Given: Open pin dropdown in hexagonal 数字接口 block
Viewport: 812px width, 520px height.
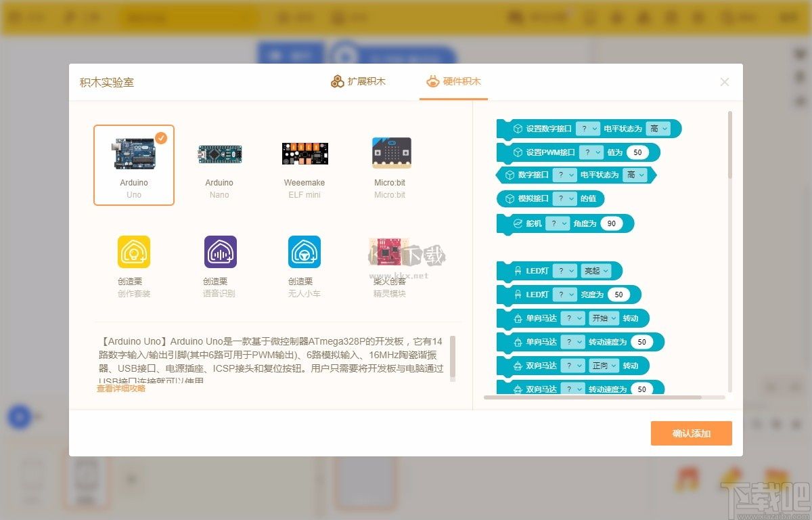Looking at the screenshot, I should (x=564, y=175).
